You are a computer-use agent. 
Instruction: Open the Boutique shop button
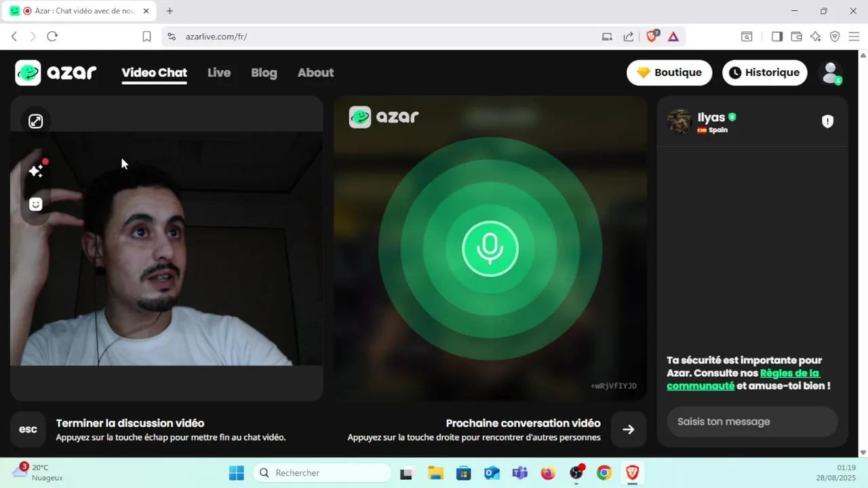[669, 73]
